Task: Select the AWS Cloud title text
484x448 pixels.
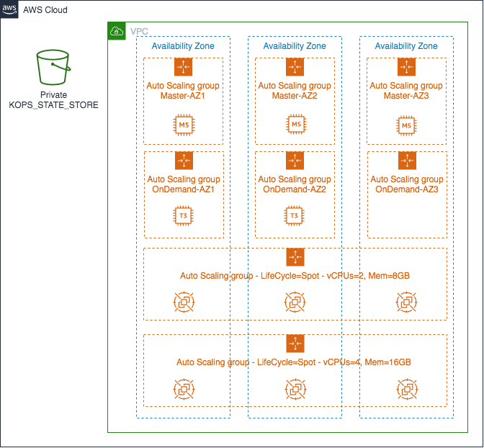Action: [45, 9]
